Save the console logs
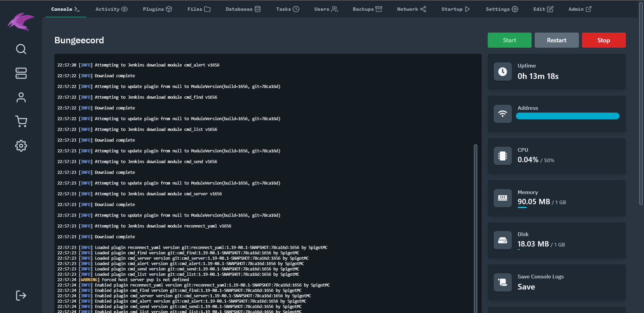Image resolution: width=644 pixels, height=313 pixels. [526, 287]
